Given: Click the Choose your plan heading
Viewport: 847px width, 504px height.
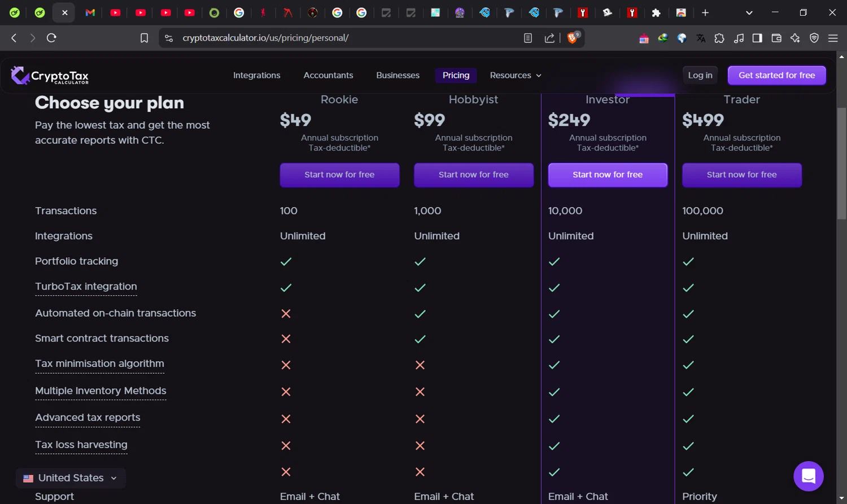Looking at the screenshot, I should click(x=110, y=103).
